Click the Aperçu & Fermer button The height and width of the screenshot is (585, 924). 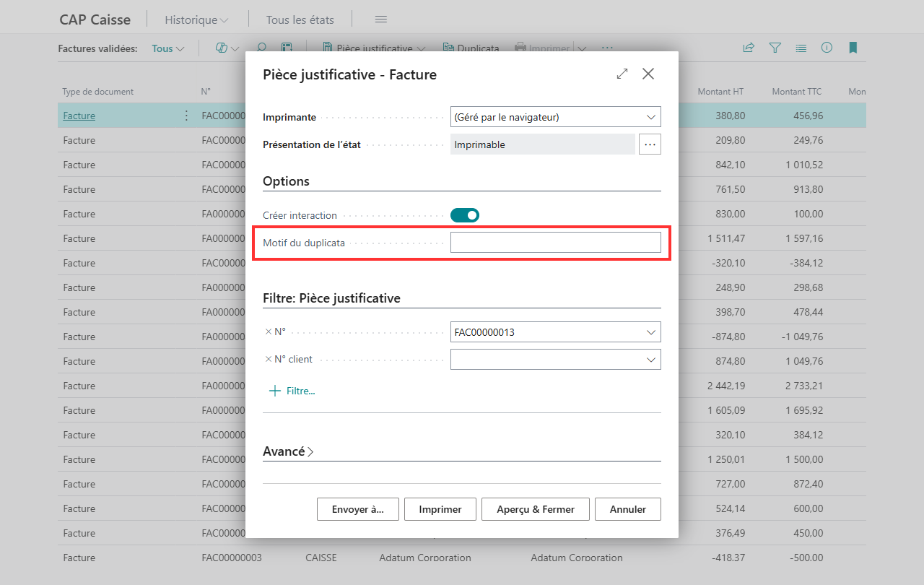tap(536, 509)
